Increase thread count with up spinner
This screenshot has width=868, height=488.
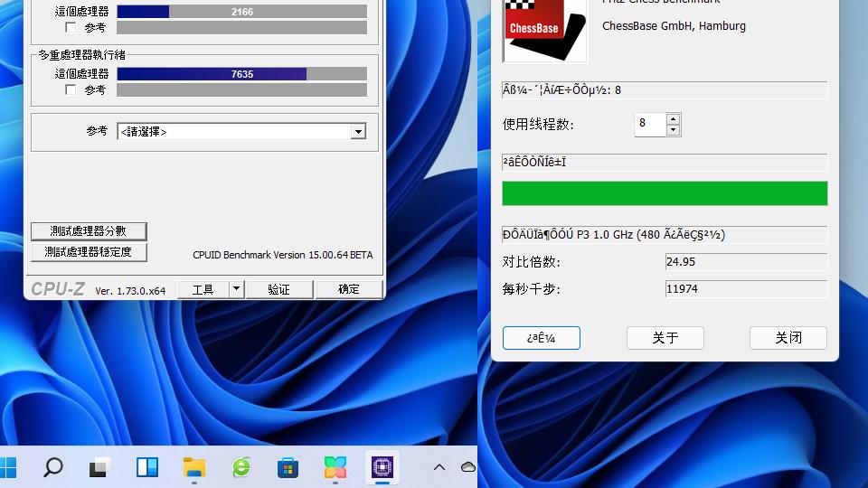pos(673,119)
